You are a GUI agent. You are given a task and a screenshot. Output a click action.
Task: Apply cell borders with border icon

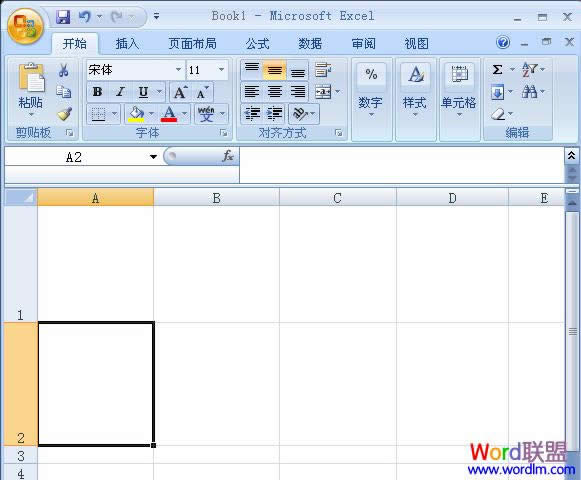(98, 114)
